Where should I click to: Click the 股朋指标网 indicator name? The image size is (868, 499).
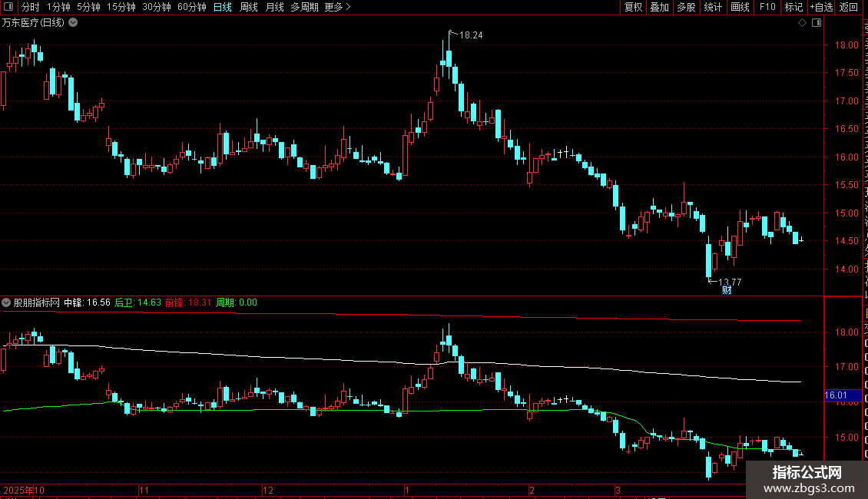tap(37, 302)
